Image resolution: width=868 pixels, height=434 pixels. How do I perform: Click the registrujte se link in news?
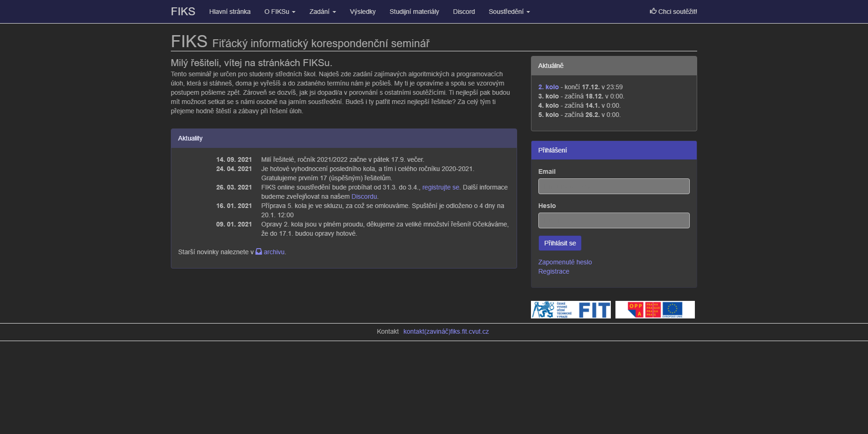point(440,187)
